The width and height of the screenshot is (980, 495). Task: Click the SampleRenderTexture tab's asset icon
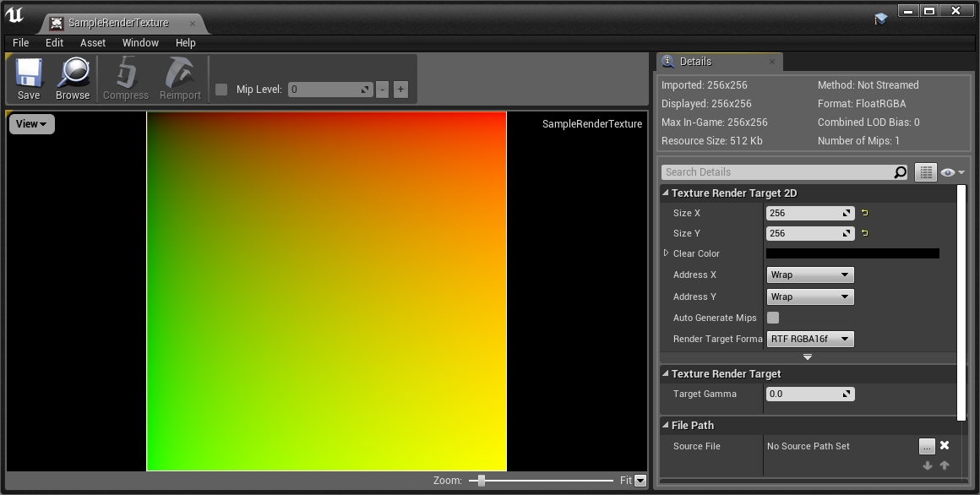click(57, 23)
